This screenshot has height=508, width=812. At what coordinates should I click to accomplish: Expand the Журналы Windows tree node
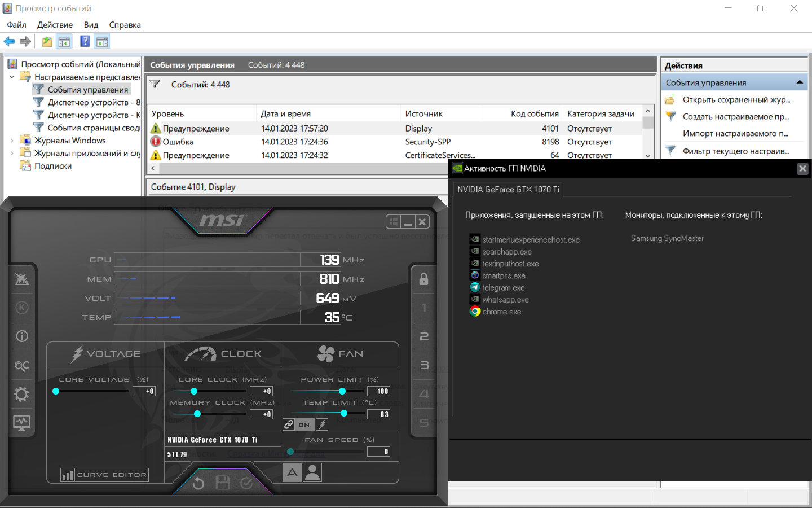pos(12,141)
